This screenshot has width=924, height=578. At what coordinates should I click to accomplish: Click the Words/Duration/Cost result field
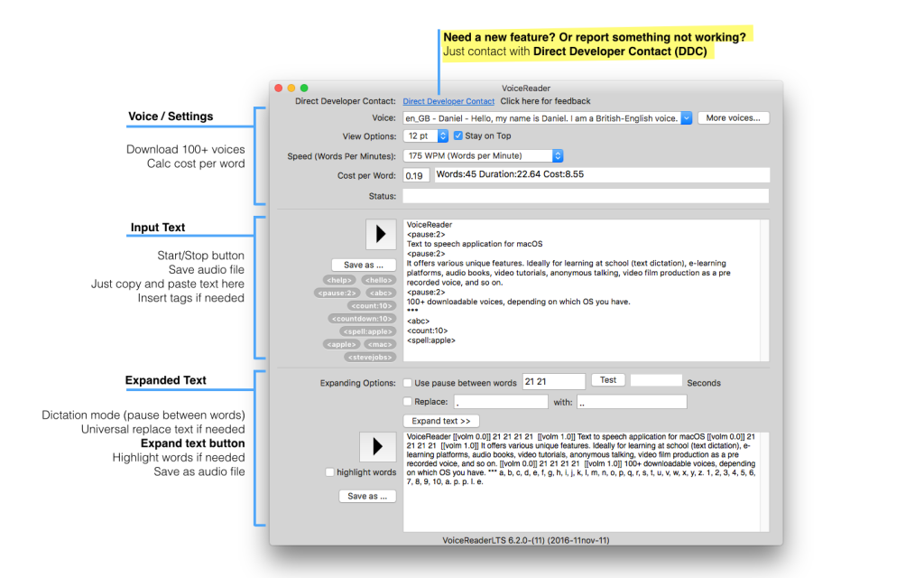pos(602,175)
